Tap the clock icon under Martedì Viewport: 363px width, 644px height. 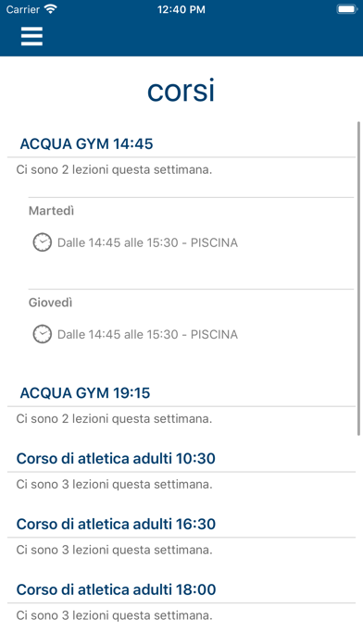(43, 242)
